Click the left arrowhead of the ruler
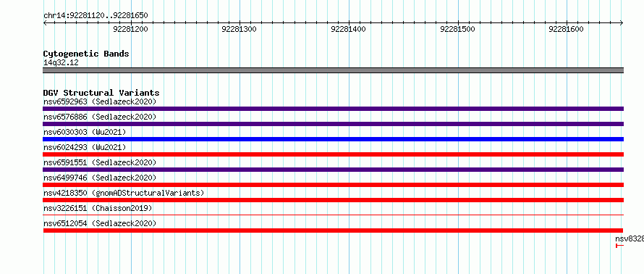The image size is (644, 274). pos(45,23)
